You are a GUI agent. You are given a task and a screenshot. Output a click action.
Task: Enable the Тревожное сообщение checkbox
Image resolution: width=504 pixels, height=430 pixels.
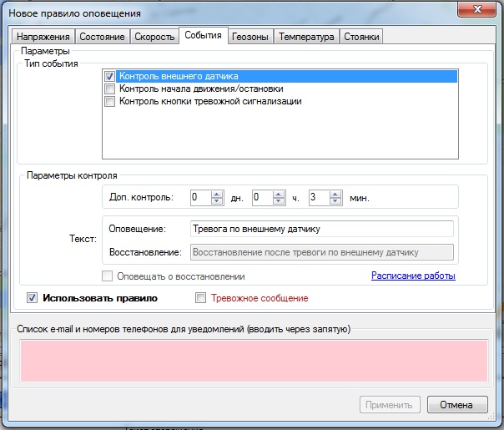pos(199,297)
